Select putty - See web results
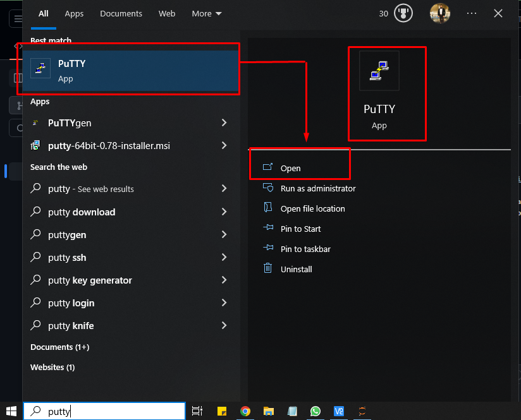 coord(90,188)
